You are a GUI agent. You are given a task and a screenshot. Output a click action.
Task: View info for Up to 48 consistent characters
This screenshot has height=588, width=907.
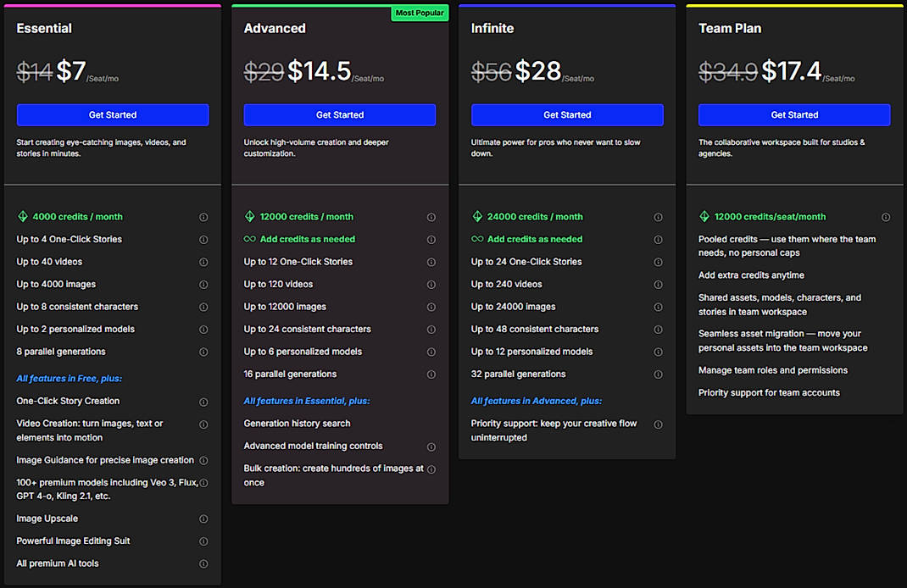[x=659, y=330]
